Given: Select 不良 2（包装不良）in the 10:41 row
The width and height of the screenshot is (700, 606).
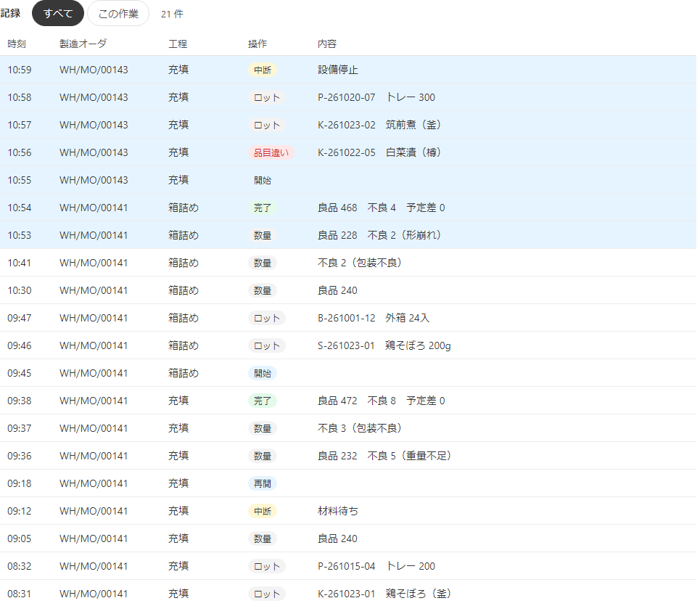Looking at the screenshot, I should pyautogui.click(x=359, y=263).
